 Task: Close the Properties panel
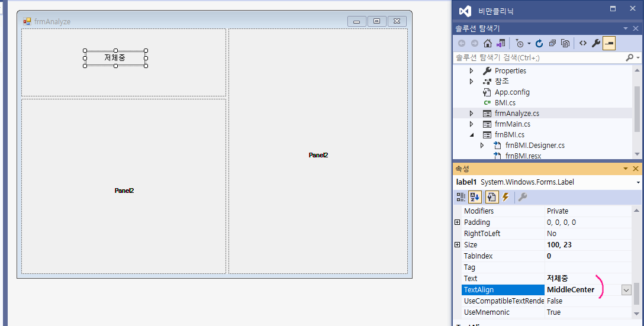pos(636,169)
